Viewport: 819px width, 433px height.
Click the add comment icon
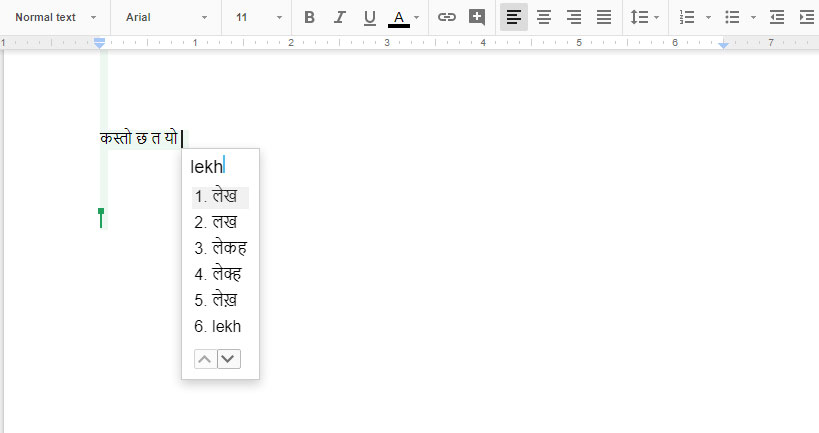point(477,17)
